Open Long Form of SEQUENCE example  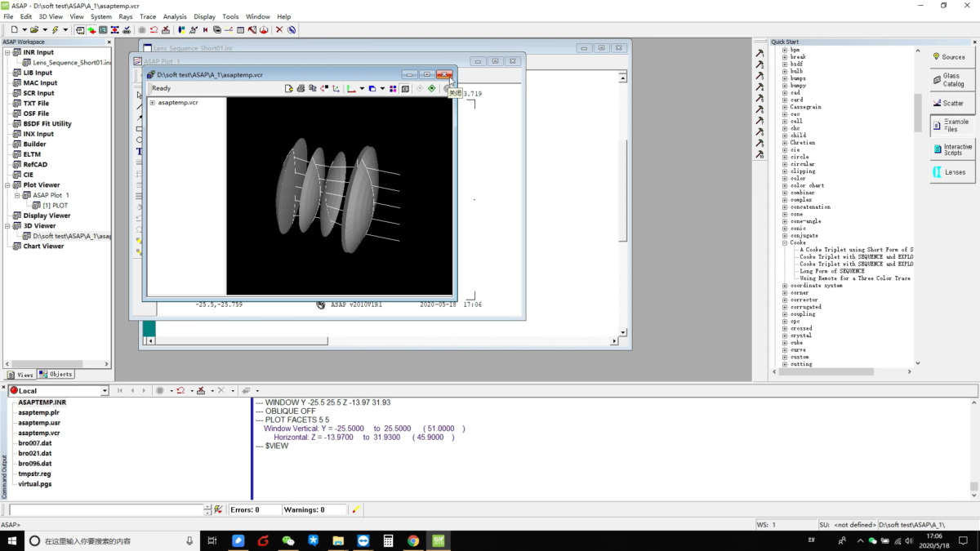pyautogui.click(x=832, y=272)
